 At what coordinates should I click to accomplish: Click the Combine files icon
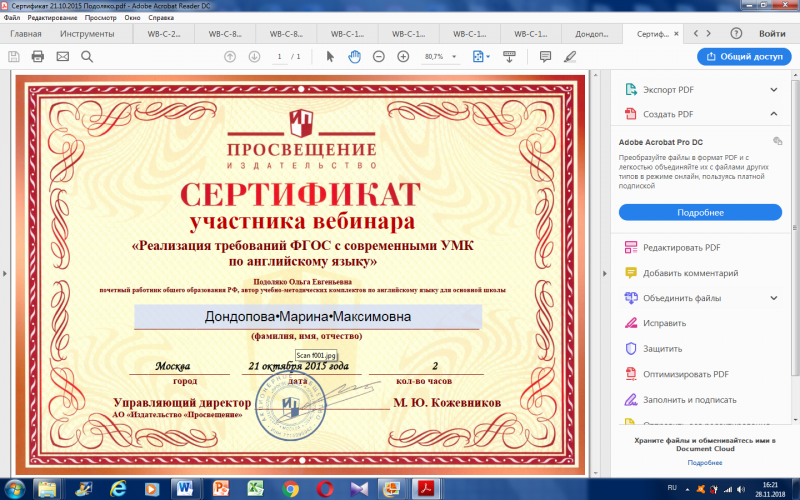point(631,298)
